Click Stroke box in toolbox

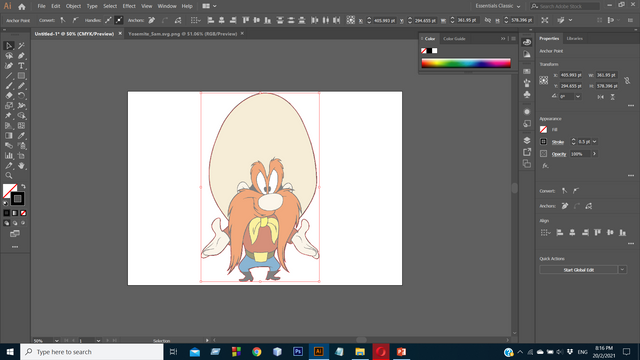tap(17, 199)
